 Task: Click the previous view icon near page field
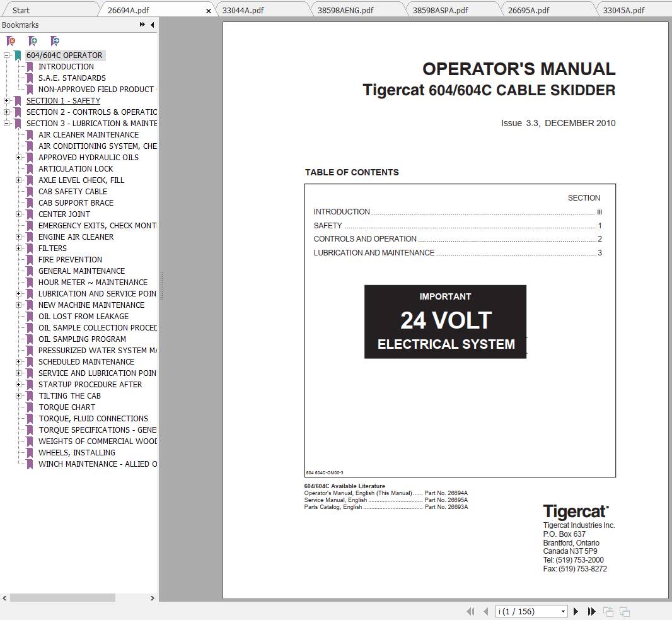[x=608, y=611]
